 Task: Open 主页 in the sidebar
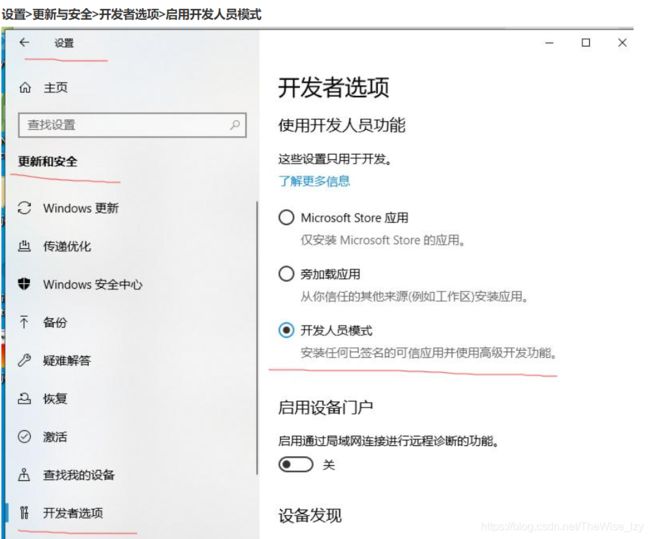point(56,87)
